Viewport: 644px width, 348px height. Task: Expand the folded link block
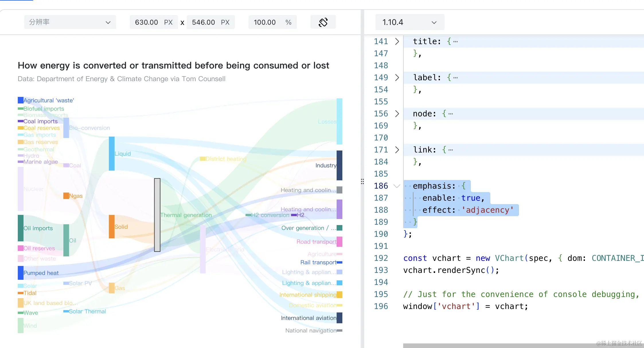397,150
